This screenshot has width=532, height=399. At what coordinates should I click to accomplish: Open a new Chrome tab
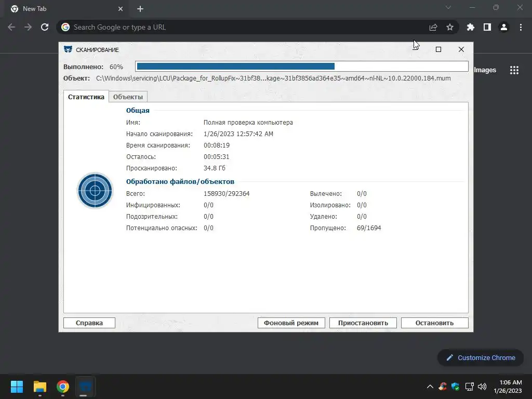pyautogui.click(x=140, y=9)
